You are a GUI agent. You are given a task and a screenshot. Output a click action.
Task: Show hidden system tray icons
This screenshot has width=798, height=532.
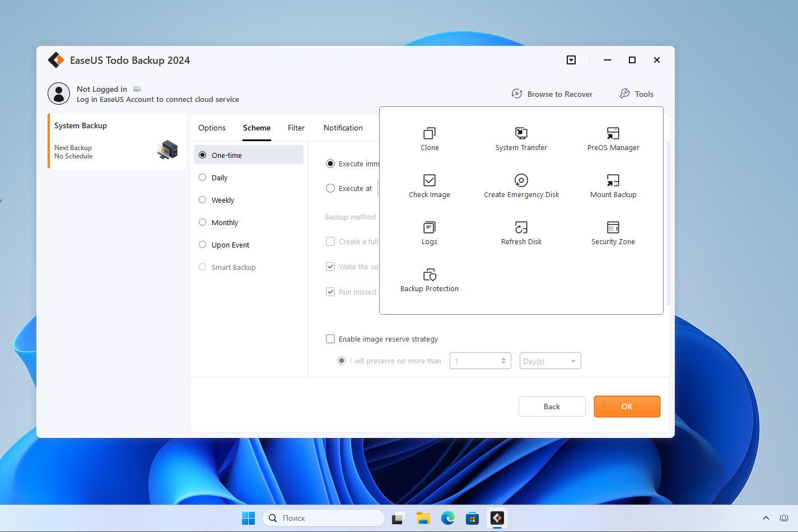tap(766, 518)
